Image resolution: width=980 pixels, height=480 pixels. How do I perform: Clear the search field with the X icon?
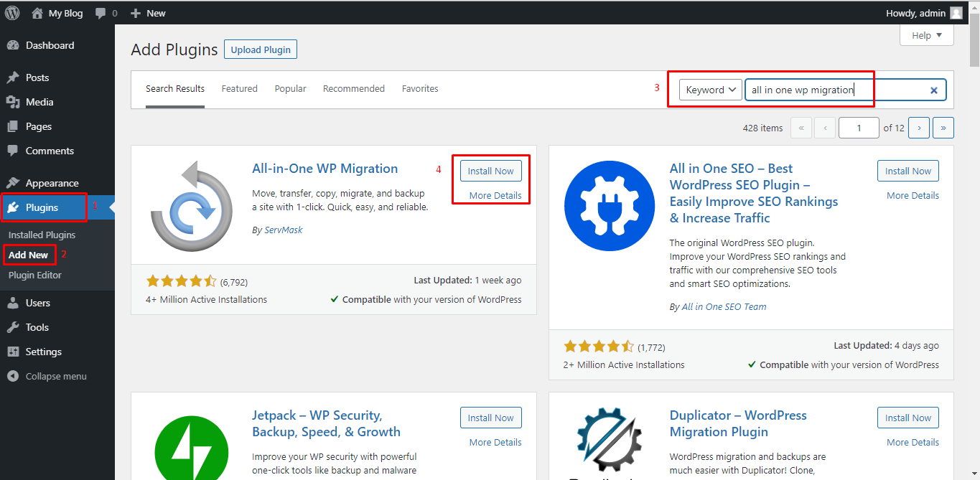934,90
